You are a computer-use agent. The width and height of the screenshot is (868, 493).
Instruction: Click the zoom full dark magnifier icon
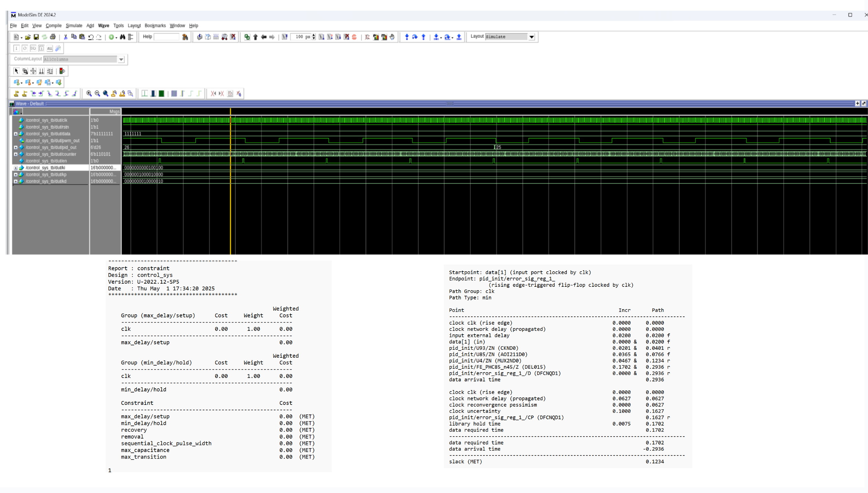point(106,93)
